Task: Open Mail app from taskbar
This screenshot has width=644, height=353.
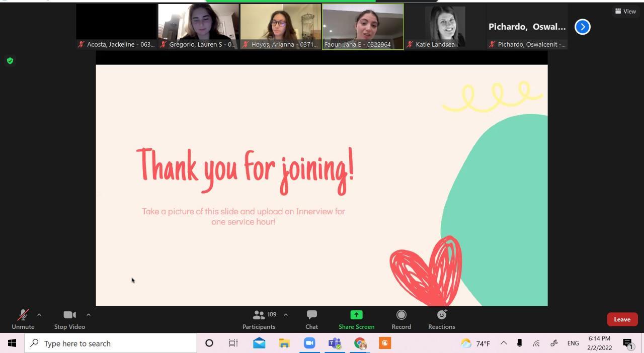Action: [x=259, y=343]
